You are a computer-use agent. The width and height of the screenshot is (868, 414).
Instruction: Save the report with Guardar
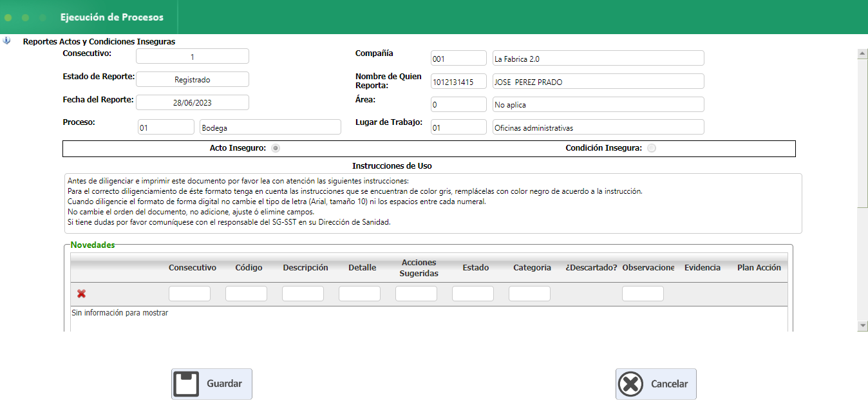212,384
